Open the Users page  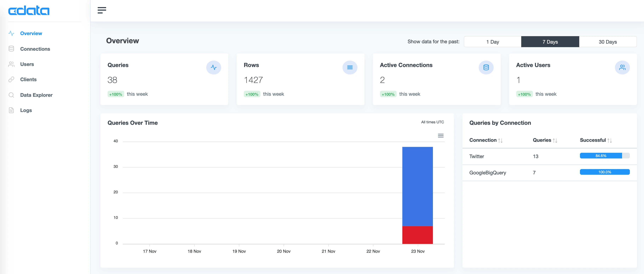[x=27, y=64]
